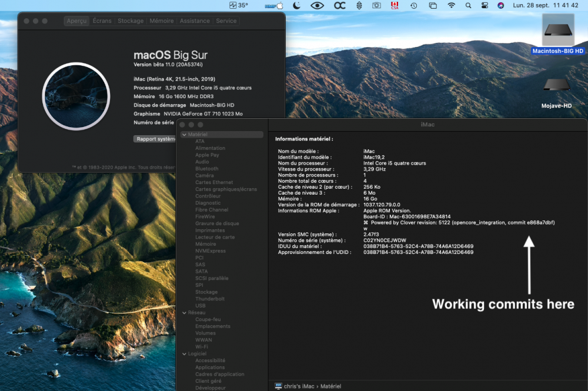Select Bluetooth in the sidebar
588x391 pixels.
coord(206,169)
